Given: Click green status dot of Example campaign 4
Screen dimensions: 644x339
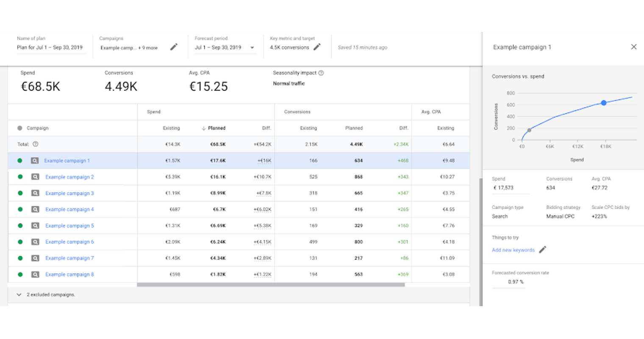Looking at the screenshot, I should point(20,209).
